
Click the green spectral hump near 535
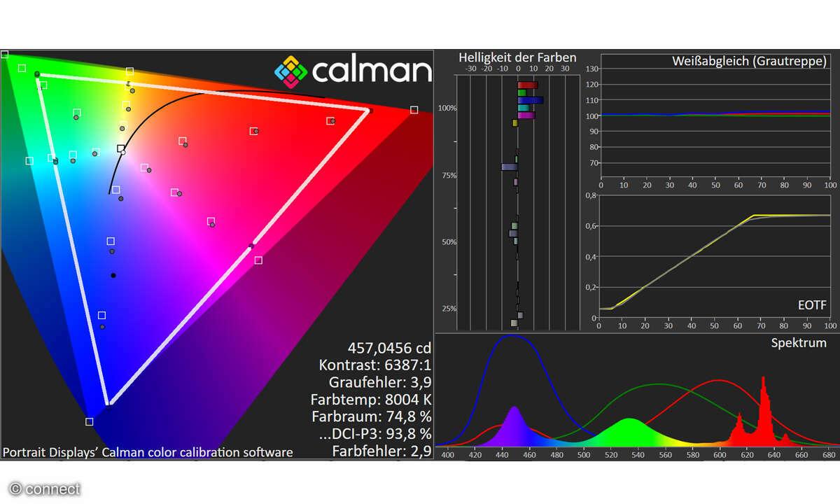coord(629,432)
